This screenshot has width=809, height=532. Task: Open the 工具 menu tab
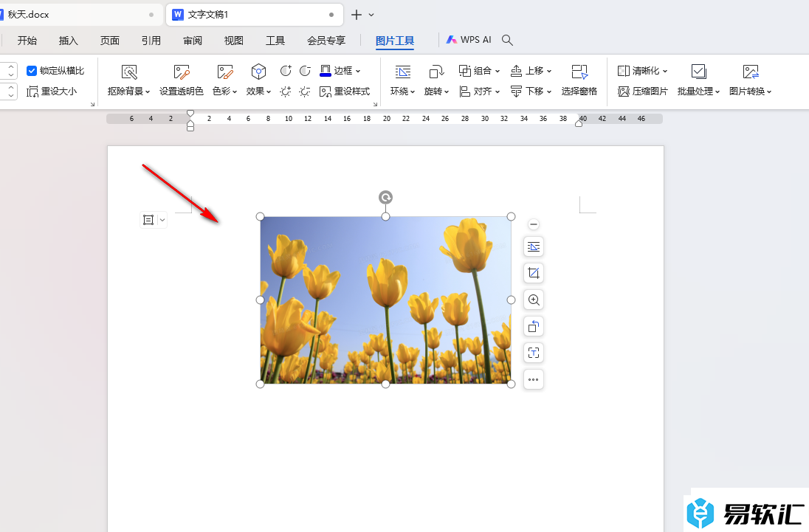click(x=275, y=40)
